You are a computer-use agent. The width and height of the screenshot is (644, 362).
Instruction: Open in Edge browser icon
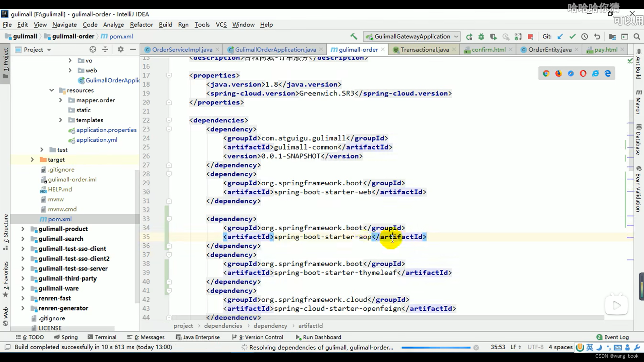pos(608,73)
